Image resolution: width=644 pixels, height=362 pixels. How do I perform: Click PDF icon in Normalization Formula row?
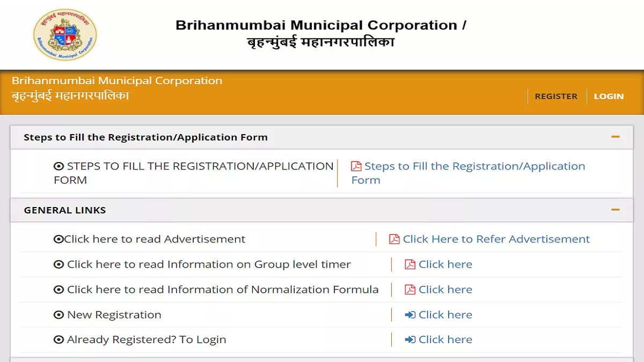pos(410,290)
